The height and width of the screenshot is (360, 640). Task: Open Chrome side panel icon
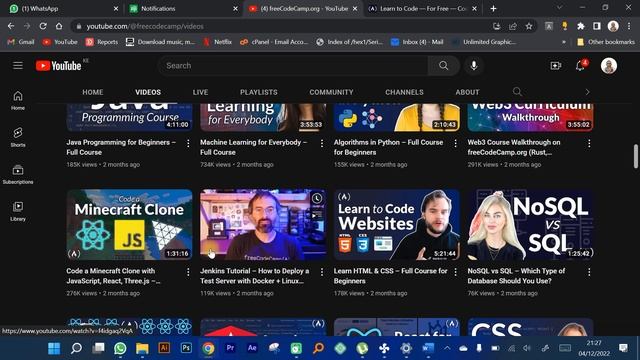click(597, 26)
